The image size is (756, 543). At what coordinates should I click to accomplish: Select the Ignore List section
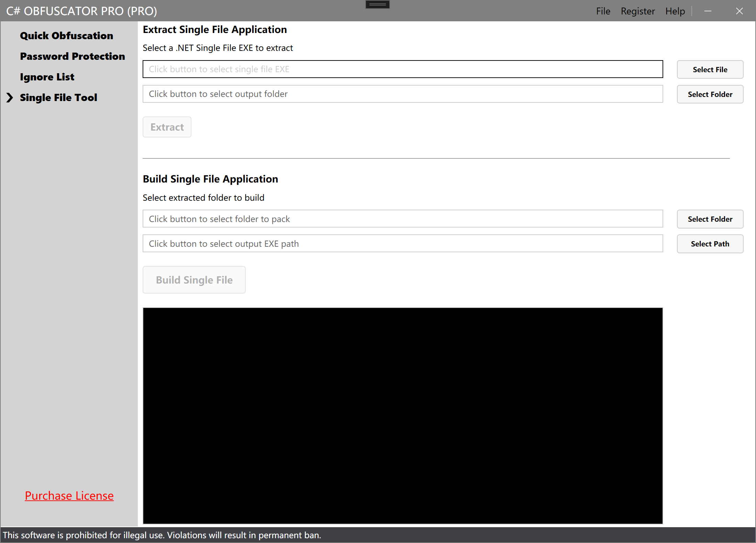(47, 77)
